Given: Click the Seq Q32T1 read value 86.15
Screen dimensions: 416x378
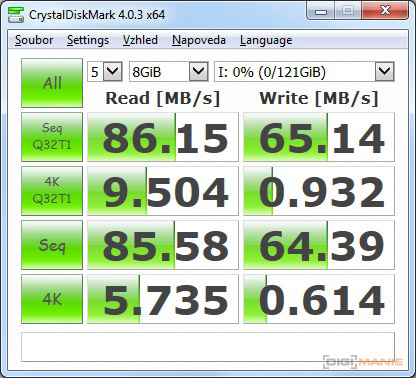Looking at the screenshot, I should coord(163,137).
